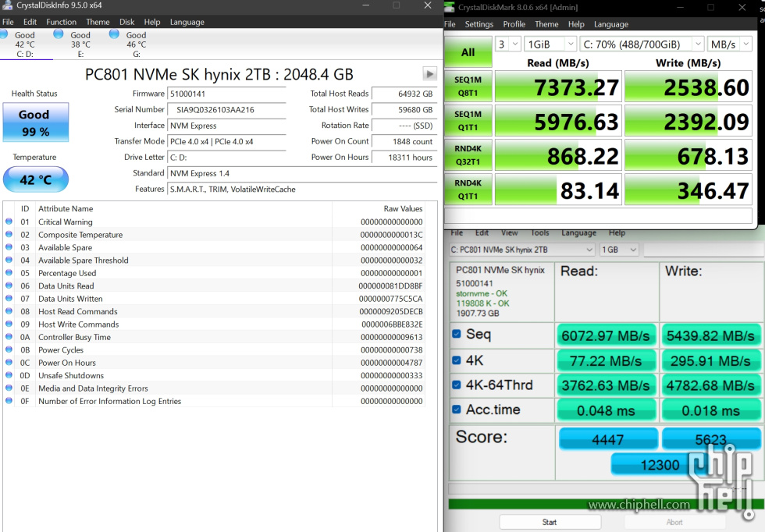This screenshot has height=532, width=765.
Task: Click status dot for Data Units Read row
Action: (x=9, y=286)
